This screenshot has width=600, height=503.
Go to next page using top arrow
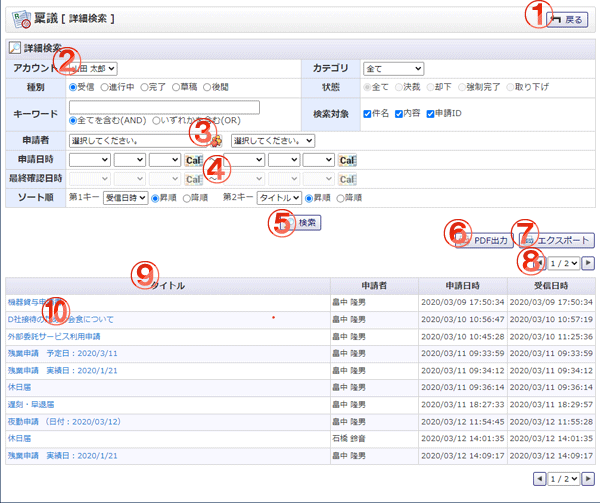[x=588, y=263]
